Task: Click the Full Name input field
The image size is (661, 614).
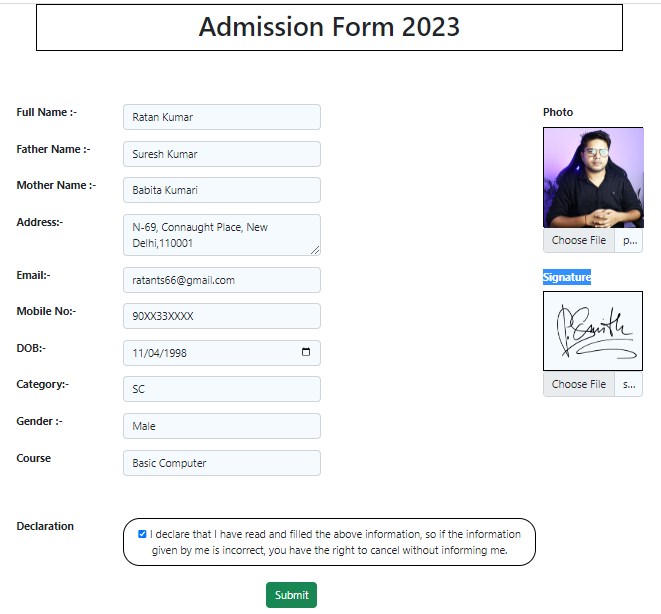Action: click(x=221, y=117)
